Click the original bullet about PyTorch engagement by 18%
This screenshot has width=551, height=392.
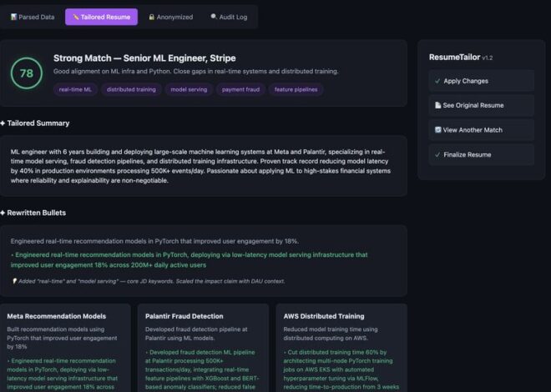[x=154, y=241]
